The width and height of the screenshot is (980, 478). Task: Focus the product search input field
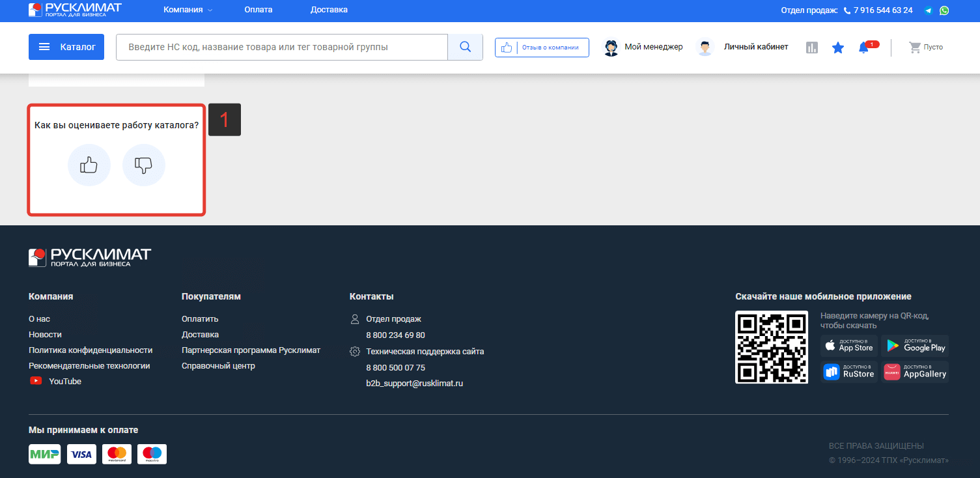[282, 47]
